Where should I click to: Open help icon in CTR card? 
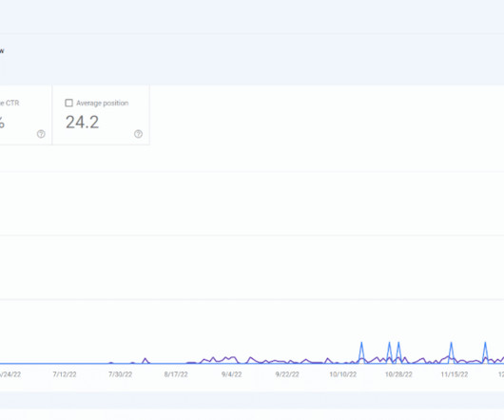pos(41,134)
